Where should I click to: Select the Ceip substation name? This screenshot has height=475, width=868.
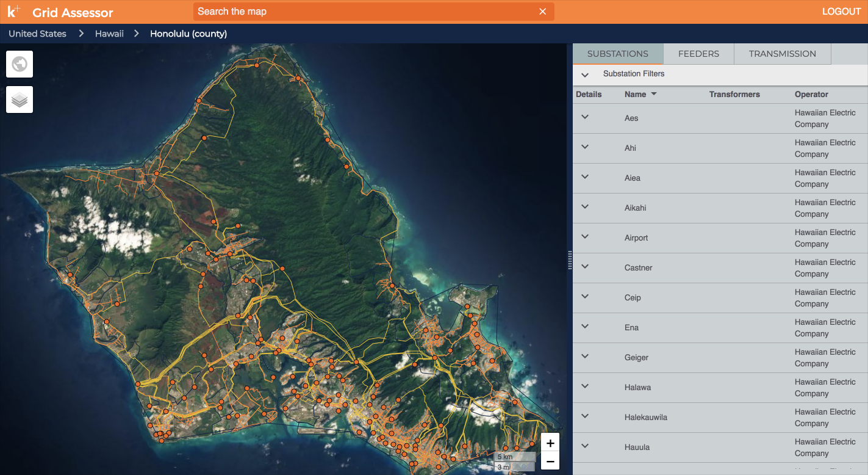[633, 298]
